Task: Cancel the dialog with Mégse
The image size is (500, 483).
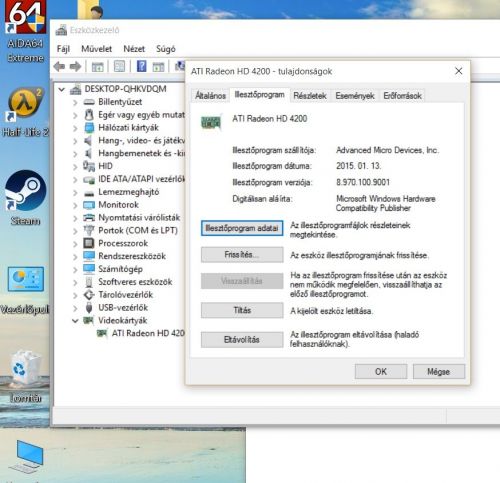Action: [439, 371]
